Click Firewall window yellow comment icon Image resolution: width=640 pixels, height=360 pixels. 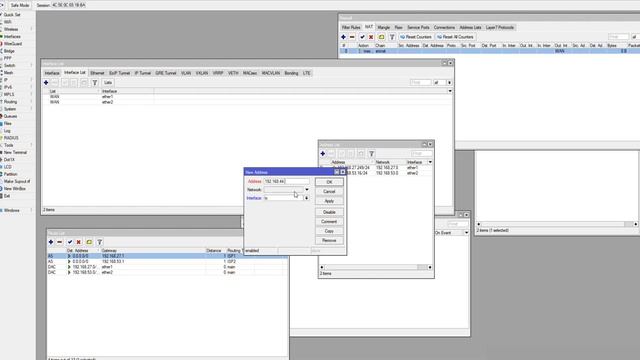381,37
